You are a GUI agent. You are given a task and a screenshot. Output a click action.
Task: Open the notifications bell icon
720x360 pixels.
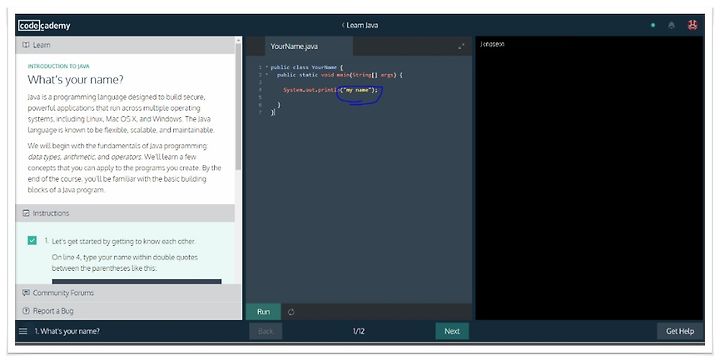pyautogui.click(x=671, y=26)
